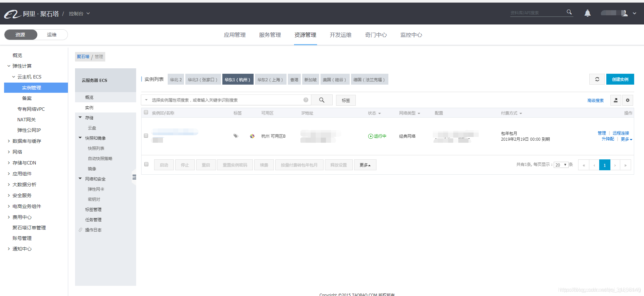
Task: Click the 远程连接 link
Action: (621, 133)
